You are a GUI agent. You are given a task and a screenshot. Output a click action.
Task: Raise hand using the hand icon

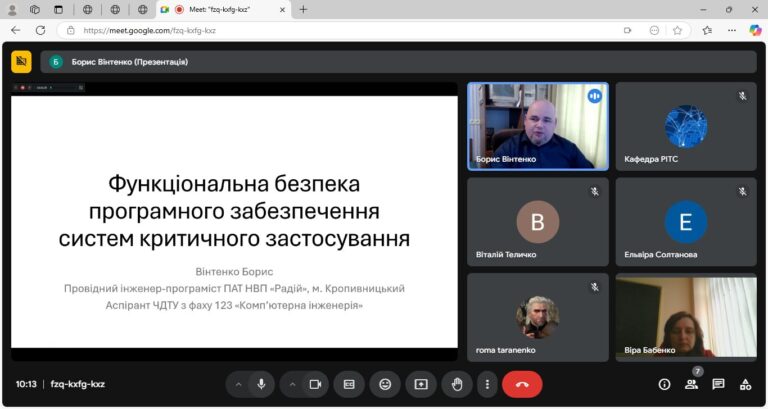[x=457, y=384]
